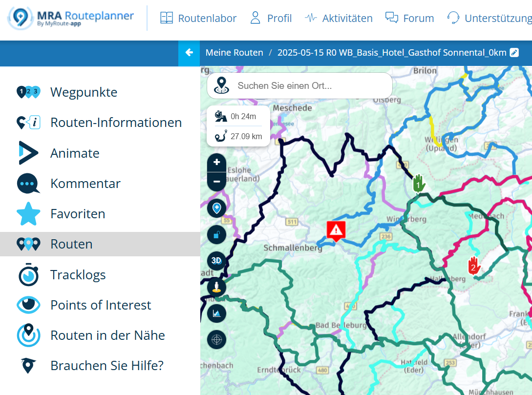Zoom out using the minus button

tap(217, 182)
